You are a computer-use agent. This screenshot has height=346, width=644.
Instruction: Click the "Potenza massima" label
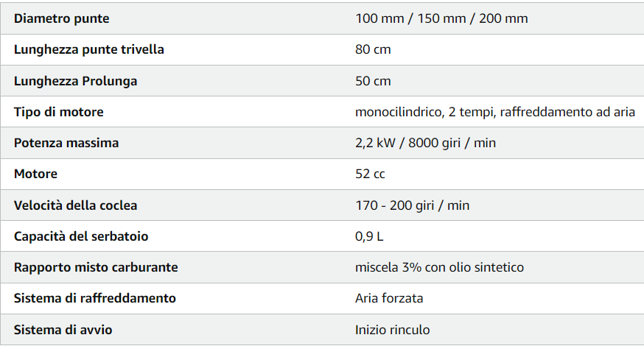[66, 143]
